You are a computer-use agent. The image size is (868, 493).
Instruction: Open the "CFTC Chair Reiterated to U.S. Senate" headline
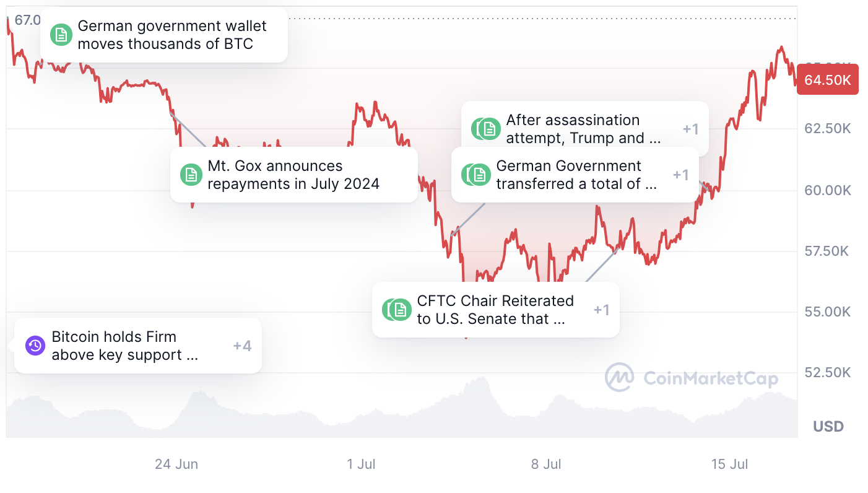point(495,310)
